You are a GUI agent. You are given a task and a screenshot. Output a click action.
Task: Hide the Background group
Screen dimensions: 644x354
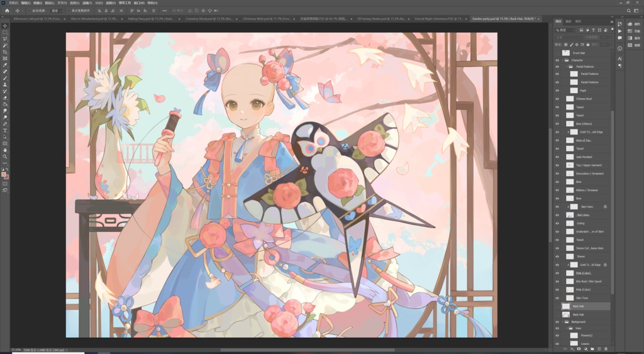[557, 322]
